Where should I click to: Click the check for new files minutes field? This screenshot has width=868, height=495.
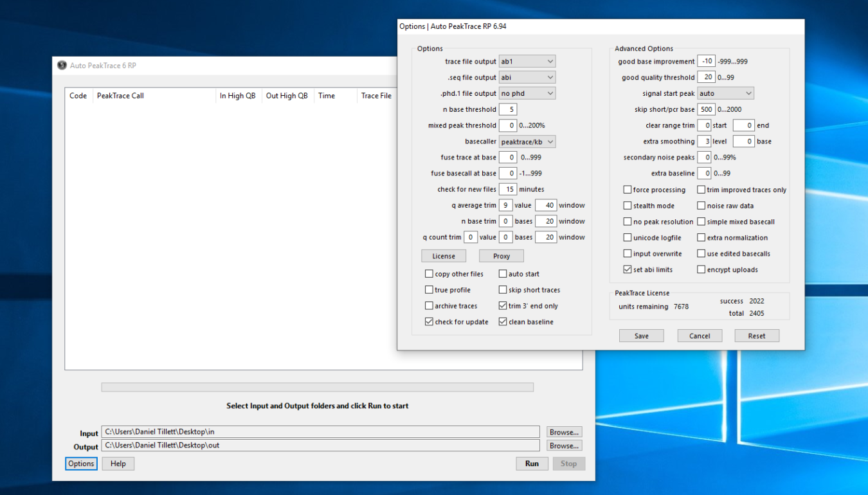click(508, 189)
